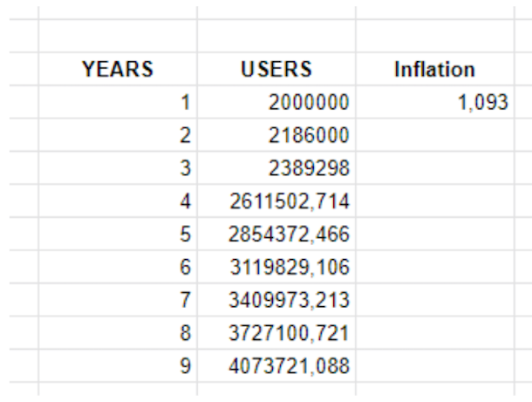The image size is (532, 402).
Task: Click the cell containing 1,093
Action: coord(435,102)
